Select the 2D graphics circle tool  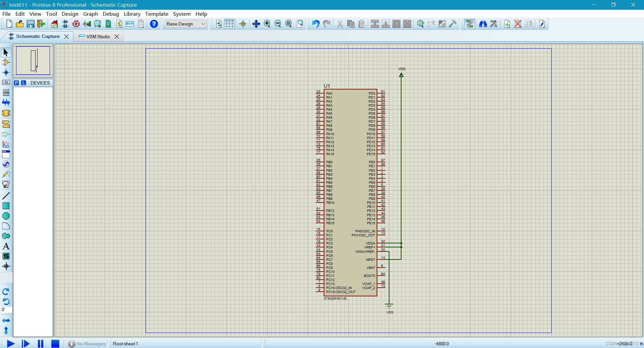point(6,216)
